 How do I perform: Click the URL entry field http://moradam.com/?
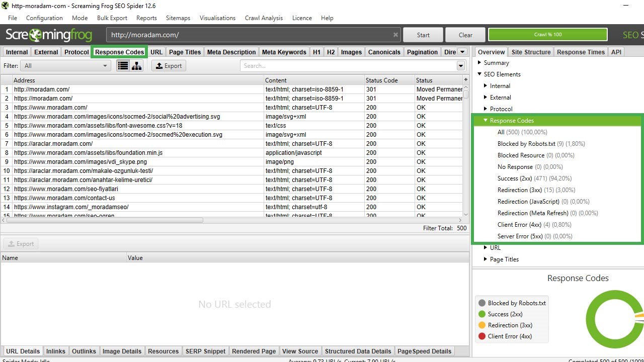[249, 35]
